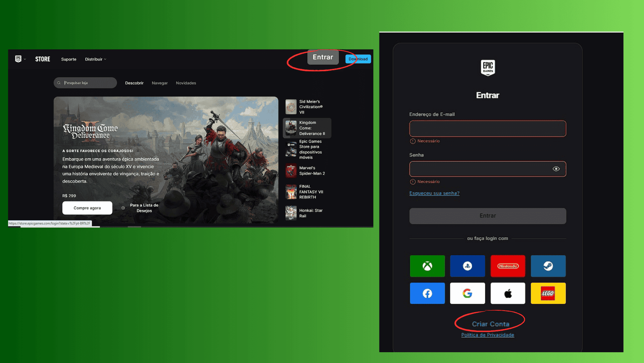The height and width of the screenshot is (363, 644).
Task: Open the Novidades tab
Action: (186, 83)
